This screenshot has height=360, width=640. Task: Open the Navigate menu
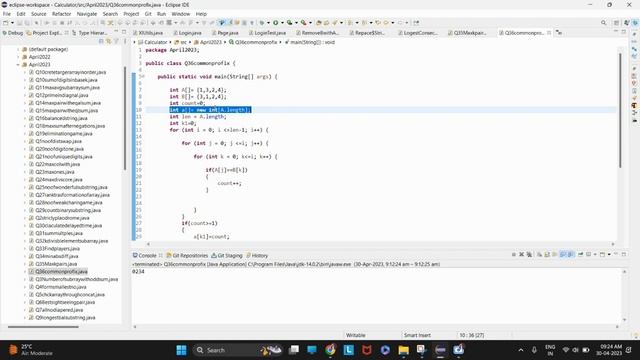[87, 14]
